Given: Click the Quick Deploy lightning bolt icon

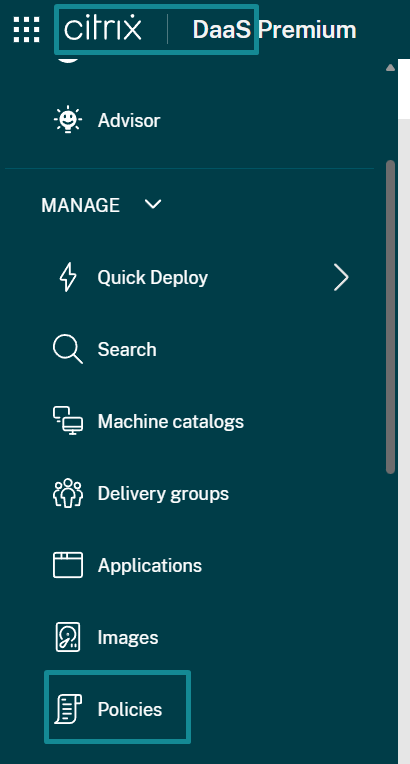Looking at the screenshot, I should [x=68, y=277].
